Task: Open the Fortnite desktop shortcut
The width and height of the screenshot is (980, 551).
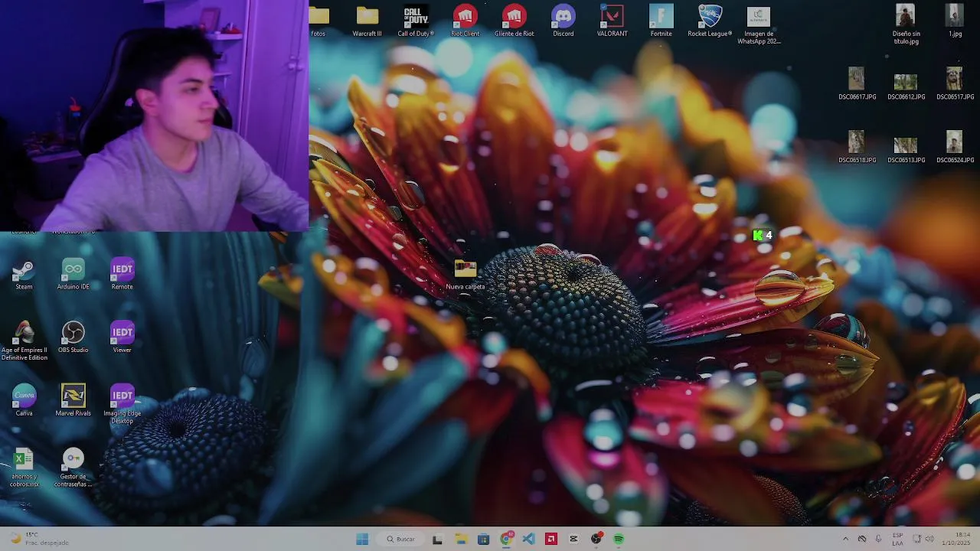Action: [x=661, y=21]
